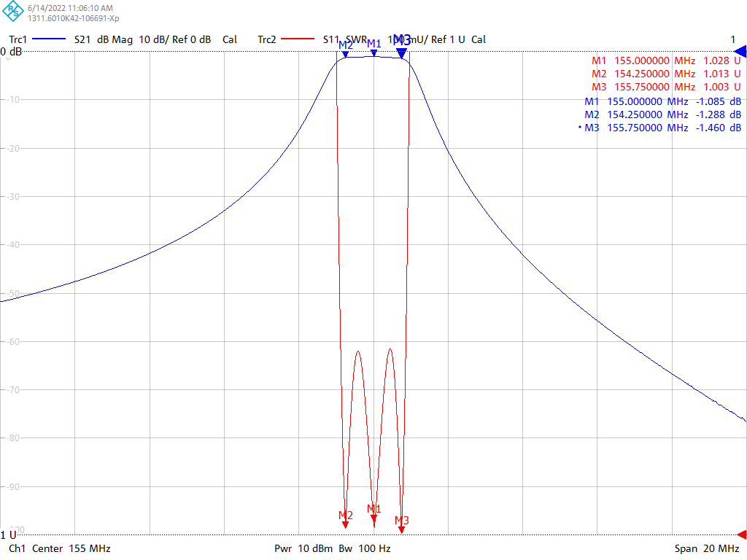Image resolution: width=747 pixels, height=560 pixels.
Task: Click the blue M3 155.750000 MHz -1.460 dB readout
Action: [x=659, y=128]
